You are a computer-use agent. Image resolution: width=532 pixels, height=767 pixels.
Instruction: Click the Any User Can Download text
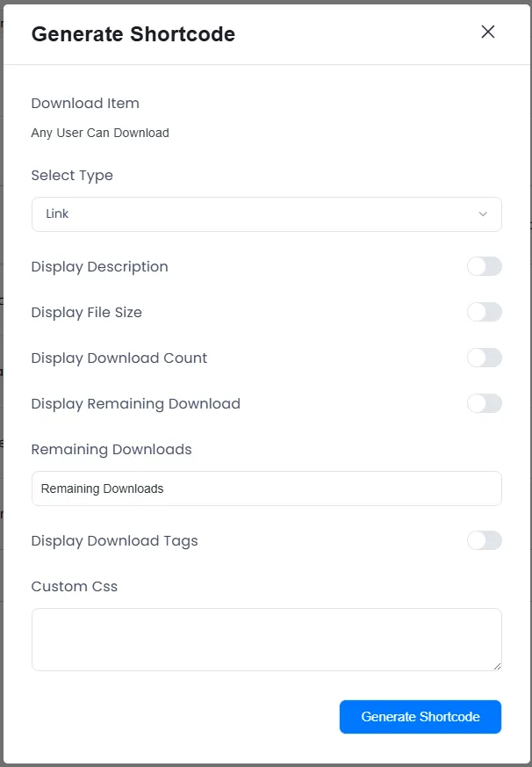pyautogui.click(x=100, y=134)
